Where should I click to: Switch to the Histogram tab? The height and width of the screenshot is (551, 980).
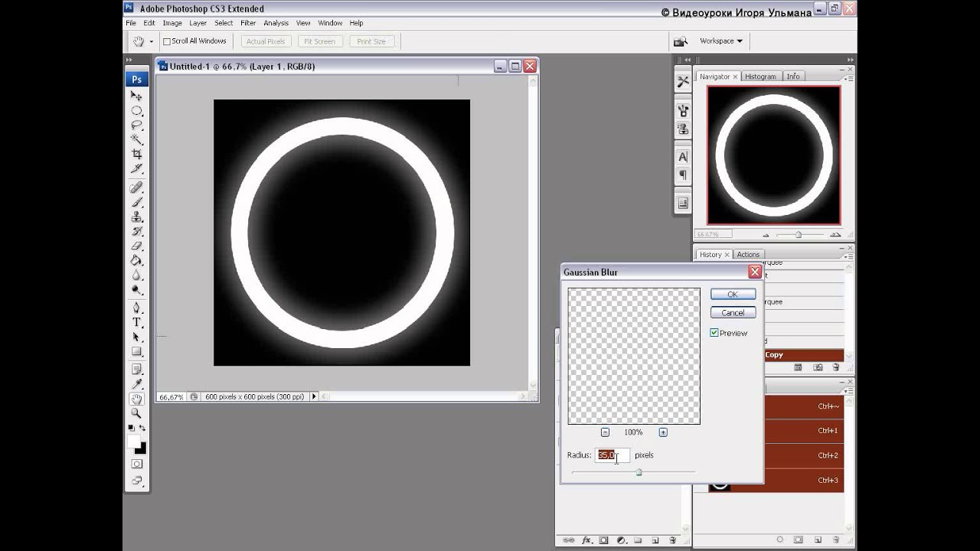pyautogui.click(x=760, y=77)
